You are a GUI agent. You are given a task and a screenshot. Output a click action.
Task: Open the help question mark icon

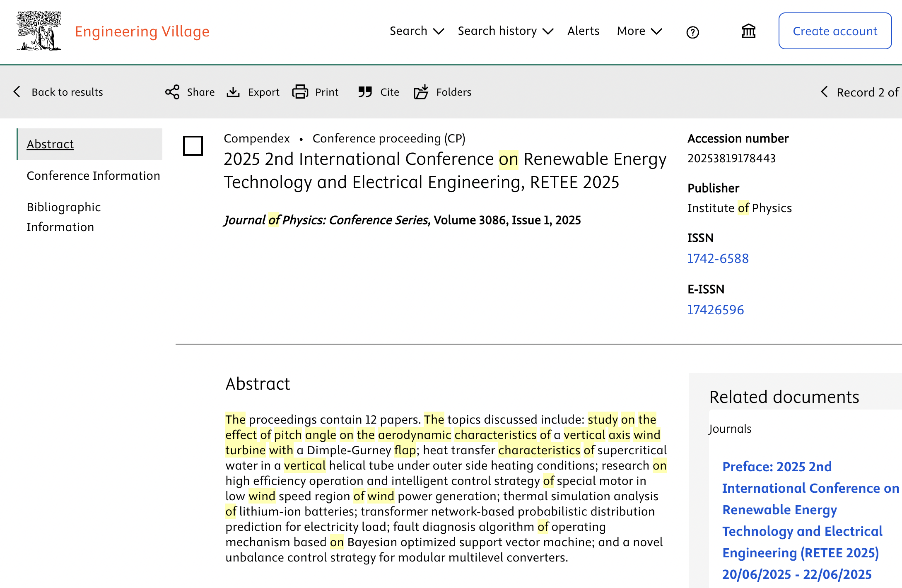click(692, 32)
